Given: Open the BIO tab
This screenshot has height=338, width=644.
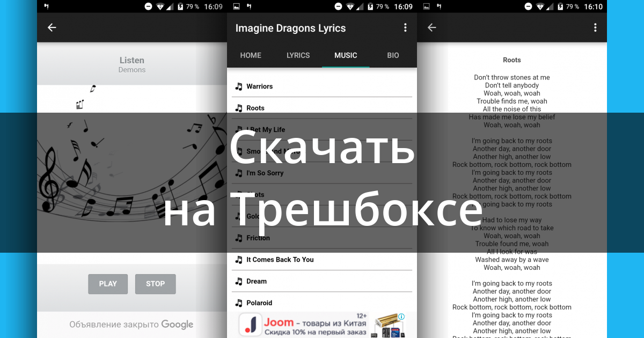Looking at the screenshot, I should pyautogui.click(x=393, y=55).
